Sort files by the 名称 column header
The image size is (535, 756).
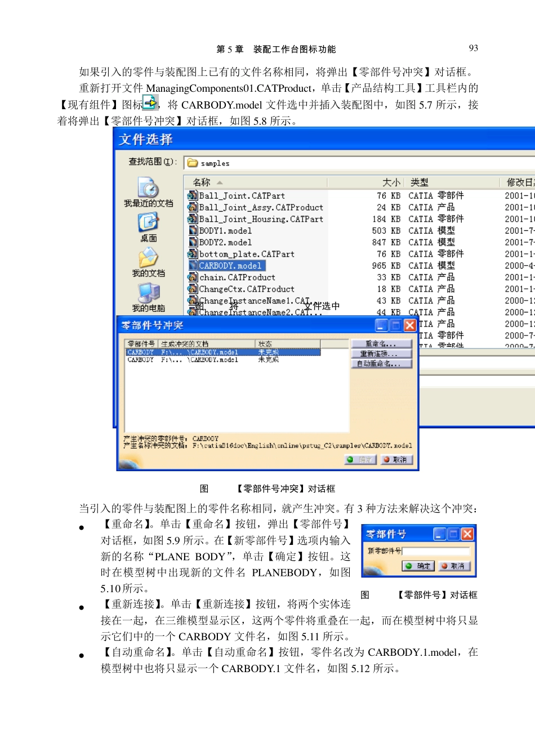point(202,182)
